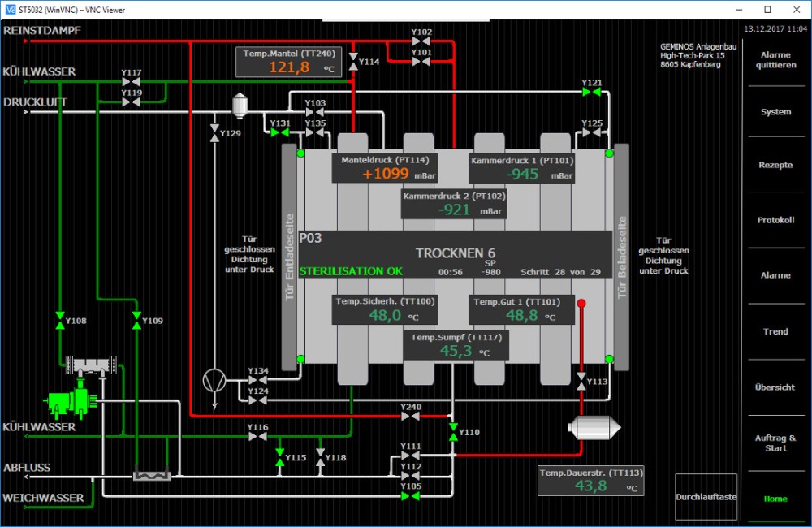Toggle valve Y116 on Kühlwasser return
The width and height of the screenshot is (812, 527).
(257, 436)
